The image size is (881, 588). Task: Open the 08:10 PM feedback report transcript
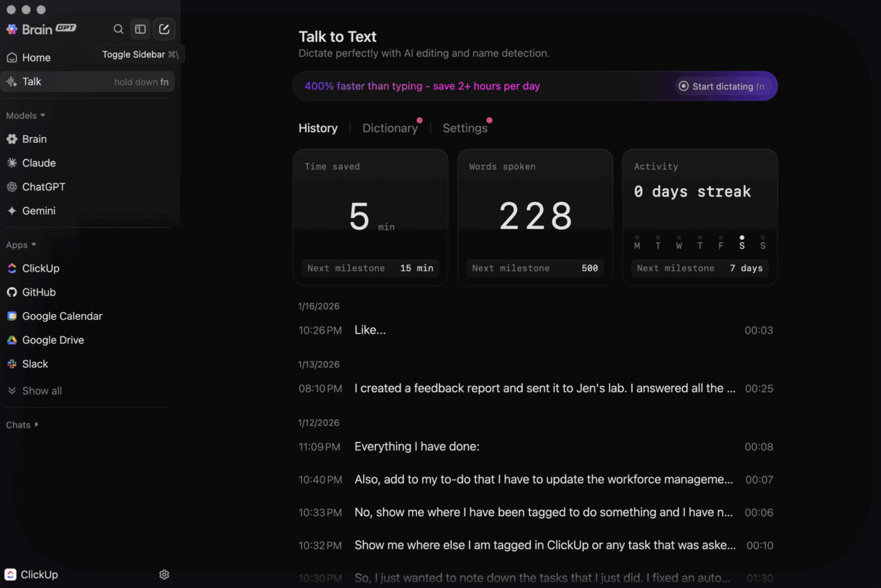(536, 388)
